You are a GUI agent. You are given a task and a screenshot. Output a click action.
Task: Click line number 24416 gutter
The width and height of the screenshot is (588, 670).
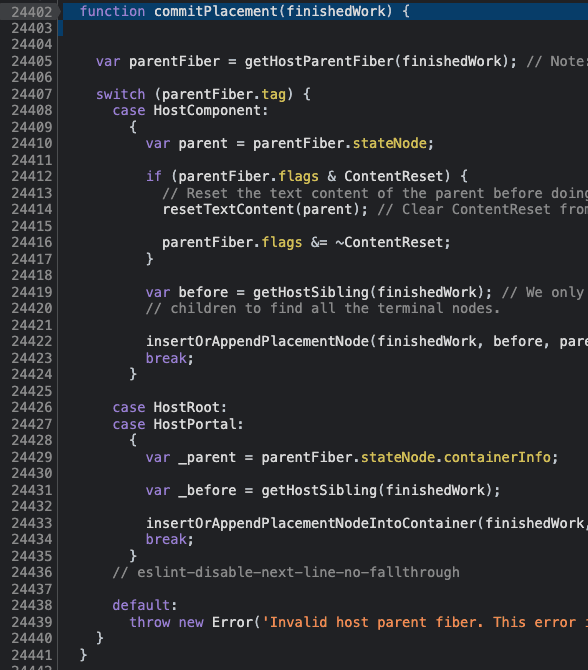coord(32,242)
